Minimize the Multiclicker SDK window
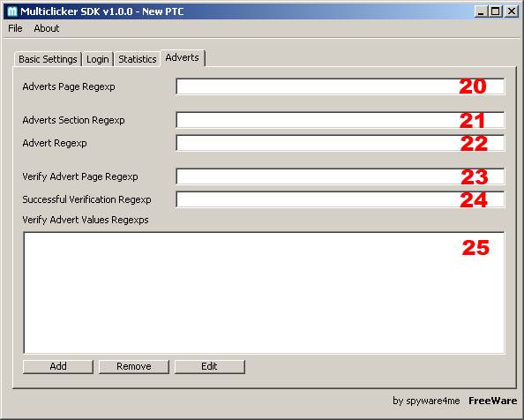Screen dimensions: 524x420 tap(481, 11)
